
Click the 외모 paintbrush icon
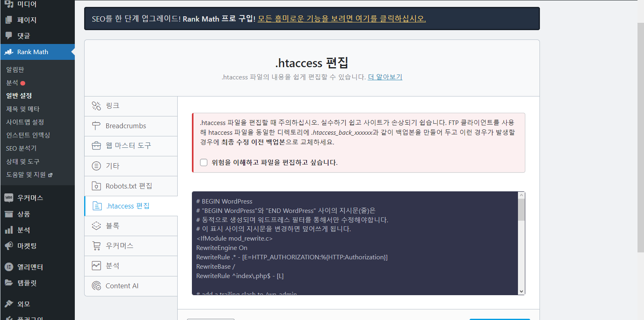click(x=9, y=304)
